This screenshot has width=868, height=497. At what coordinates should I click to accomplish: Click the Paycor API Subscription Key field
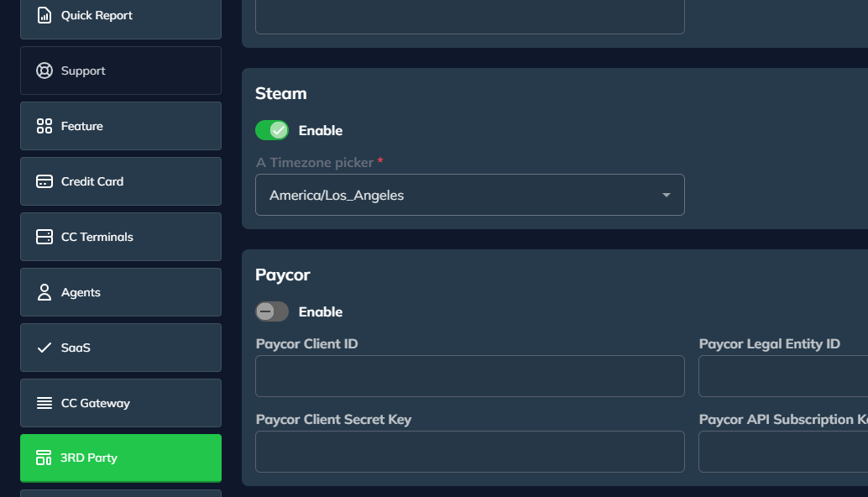pyautogui.click(x=782, y=452)
